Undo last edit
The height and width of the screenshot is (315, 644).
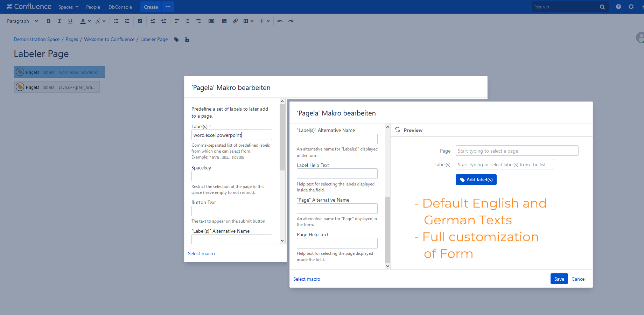coord(280,21)
